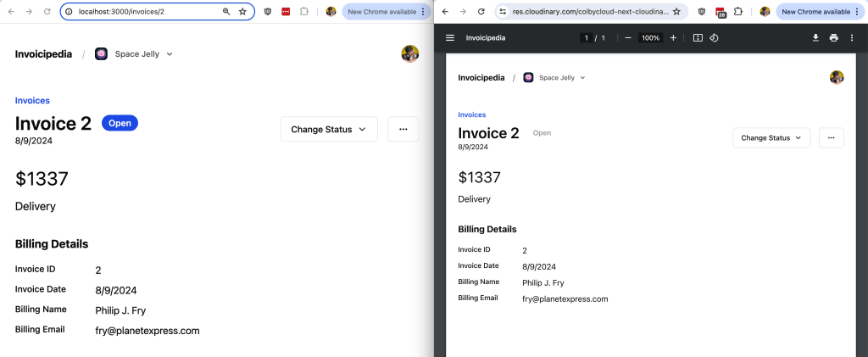Screen dimensions: 868x357
Task: Zoom out of the PDF
Action: pyautogui.click(x=628, y=37)
